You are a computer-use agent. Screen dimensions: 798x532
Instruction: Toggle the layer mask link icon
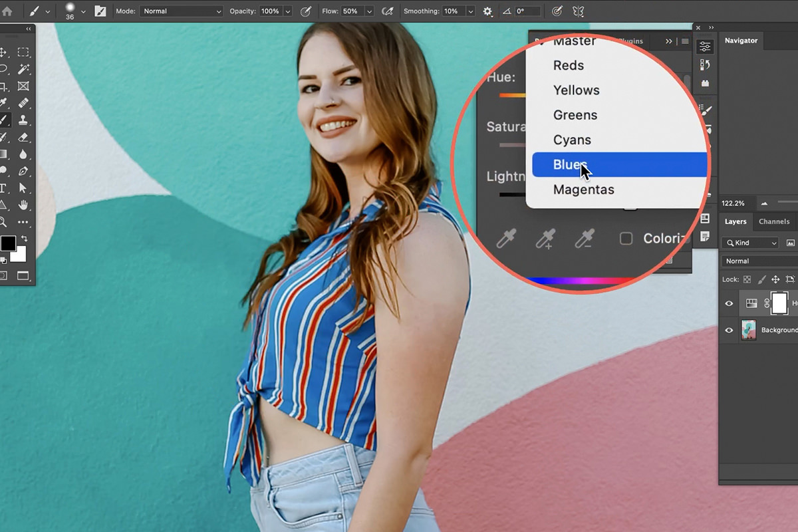766,303
